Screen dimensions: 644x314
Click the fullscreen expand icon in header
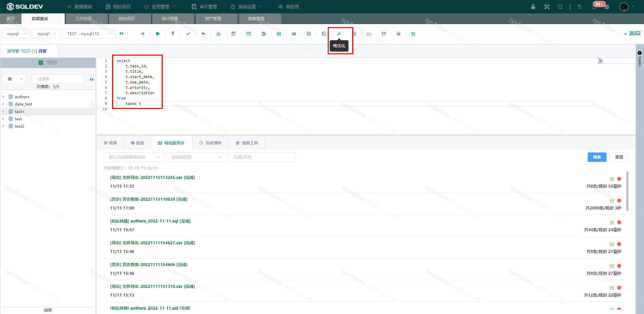pyautogui.click(x=547, y=7)
